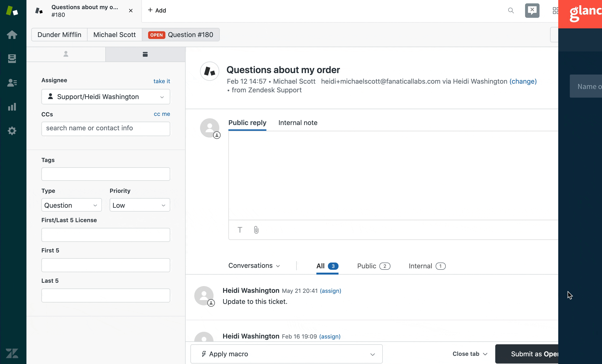This screenshot has width=602, height=364.
Task: Open the Home dashboard icon
Action: pos(12,35)
